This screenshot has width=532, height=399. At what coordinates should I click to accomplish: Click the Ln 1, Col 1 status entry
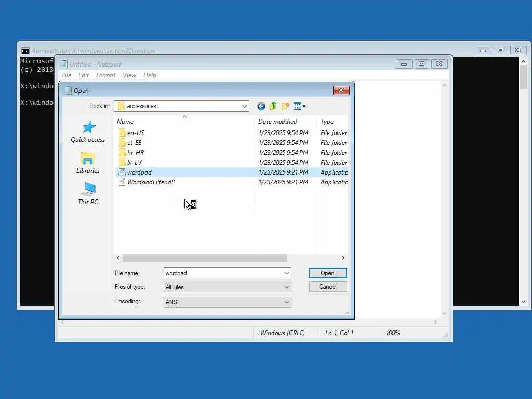pyautogui.click(x=339, y=333)
